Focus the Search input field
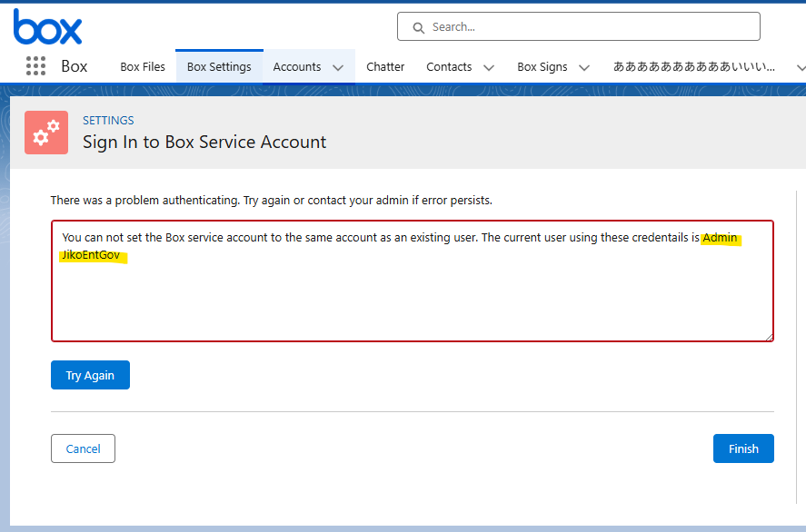Viewport: 806px width, 532px height. 591,27
